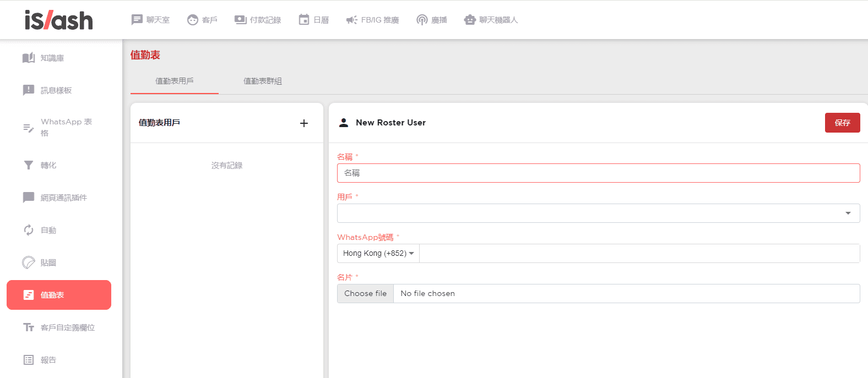Switch to the 值勤表群組 tab

click(x=263, y=81)
